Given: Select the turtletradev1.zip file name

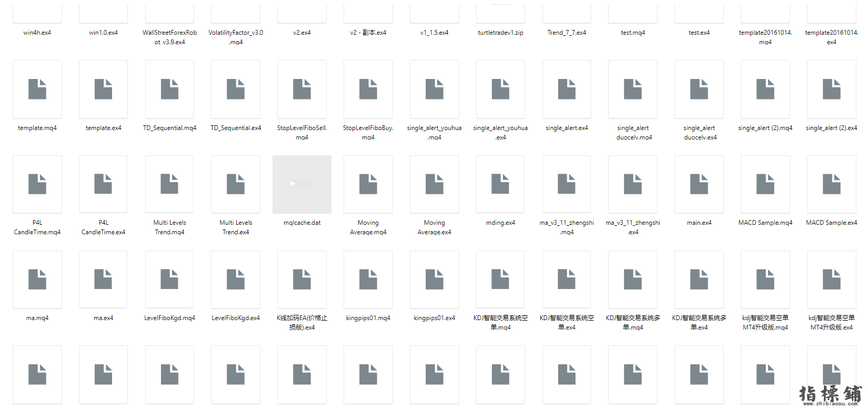Looking at the screenshot, I should [500, 33].
